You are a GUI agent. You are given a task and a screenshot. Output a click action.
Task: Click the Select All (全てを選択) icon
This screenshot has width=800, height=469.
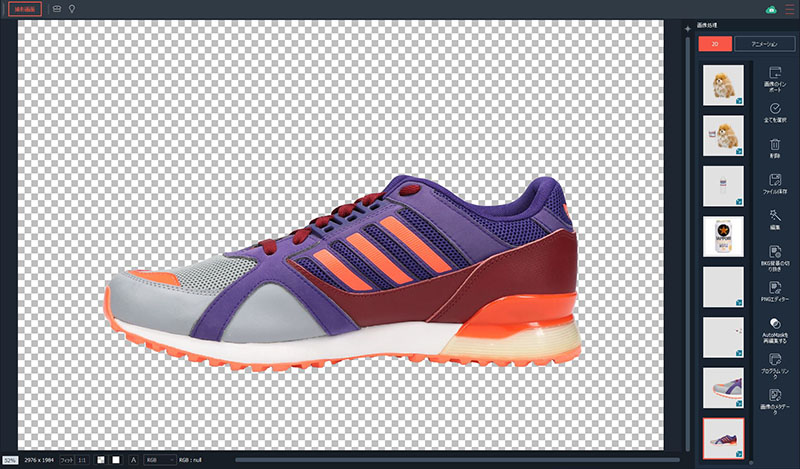pyautogui.click(x=775, y=107)
